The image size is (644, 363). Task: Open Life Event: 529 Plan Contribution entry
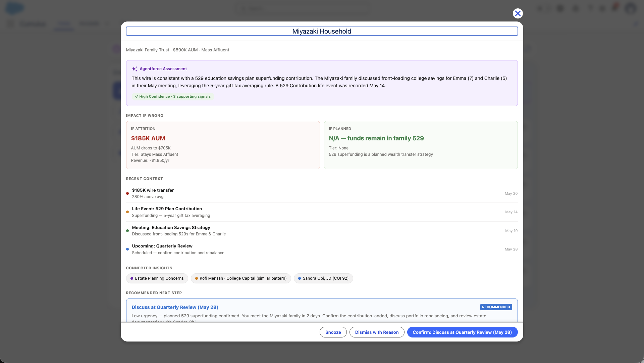pyautogui.click(x=322, y=212)
